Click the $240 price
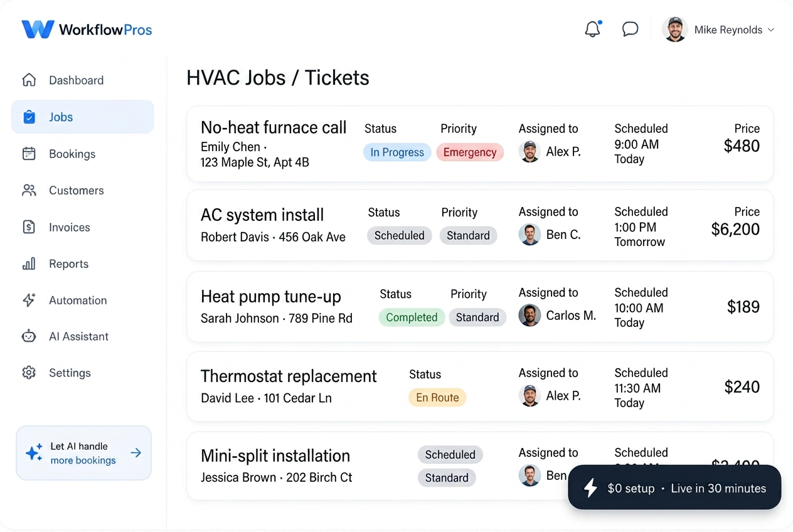Image resolution: width=793 pixels, height=532 pixels. (742, 387)
